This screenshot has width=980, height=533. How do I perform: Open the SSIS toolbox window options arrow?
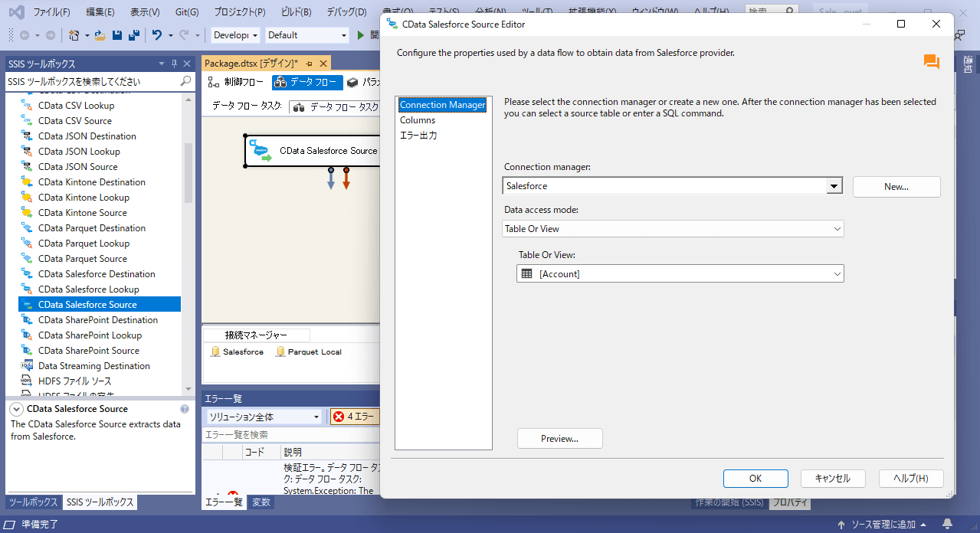click(x=162, y=64)
